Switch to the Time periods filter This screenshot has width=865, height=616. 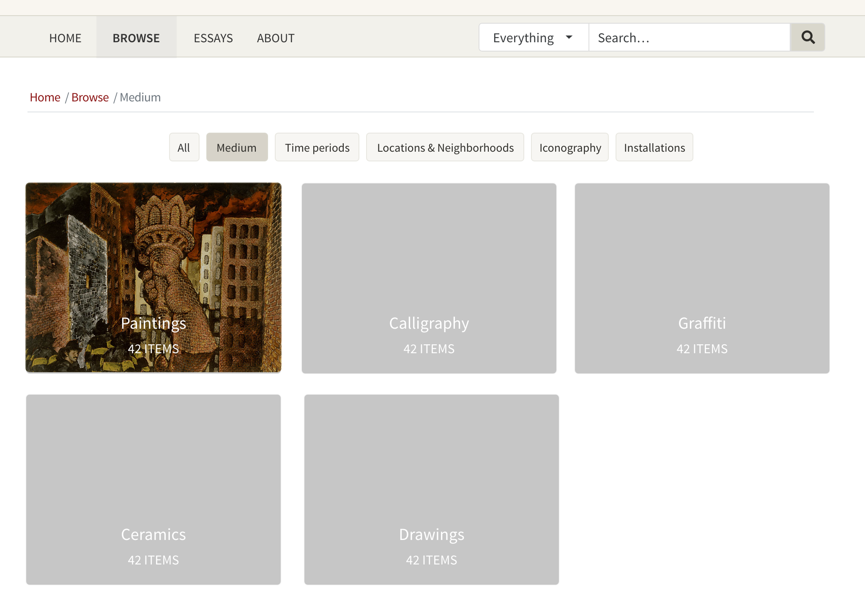317,147
